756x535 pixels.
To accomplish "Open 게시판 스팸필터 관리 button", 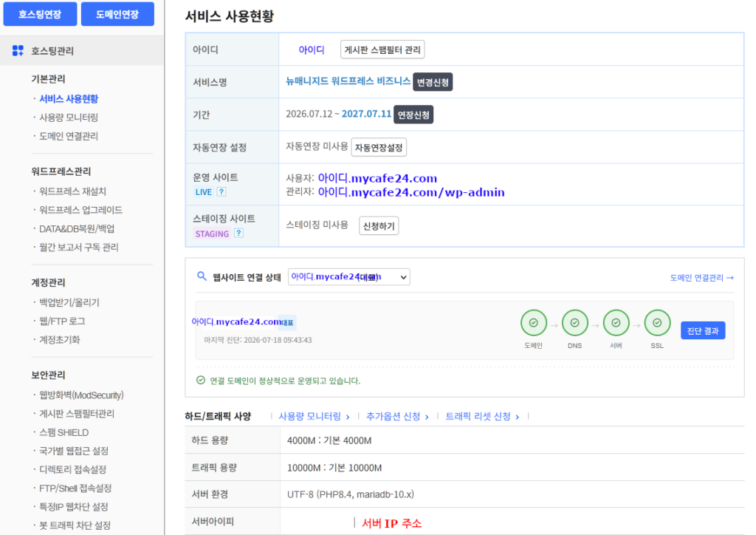I will pyautogui.click(x=382, y=50).
